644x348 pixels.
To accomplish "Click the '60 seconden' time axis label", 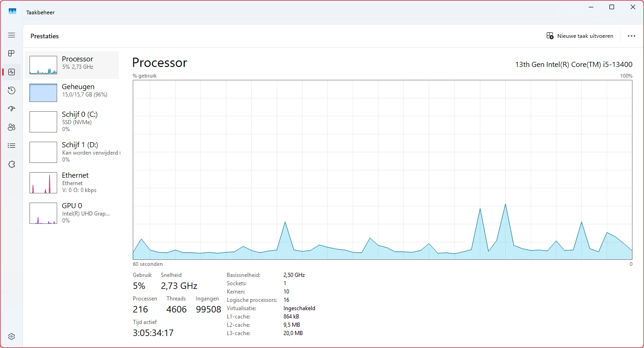I will coord(148,264).
